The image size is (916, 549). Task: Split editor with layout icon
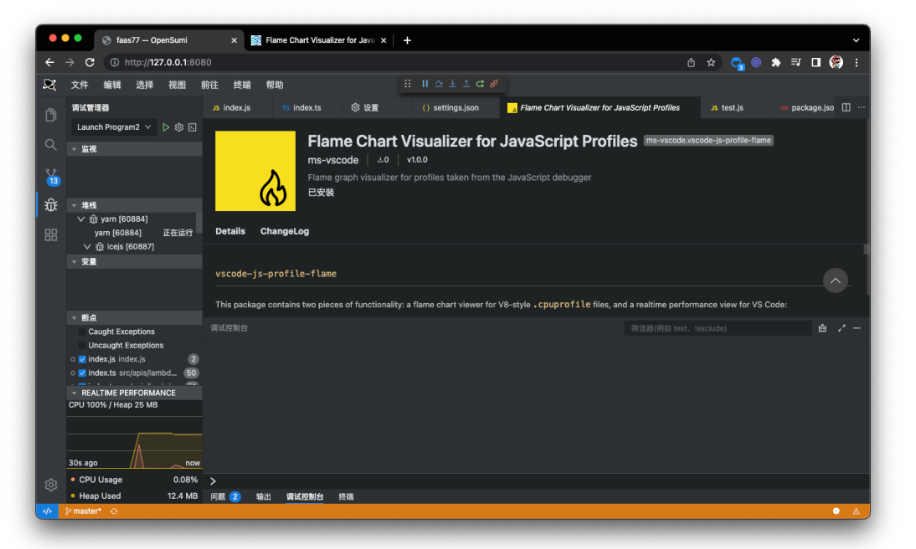[x=846, y=107]
